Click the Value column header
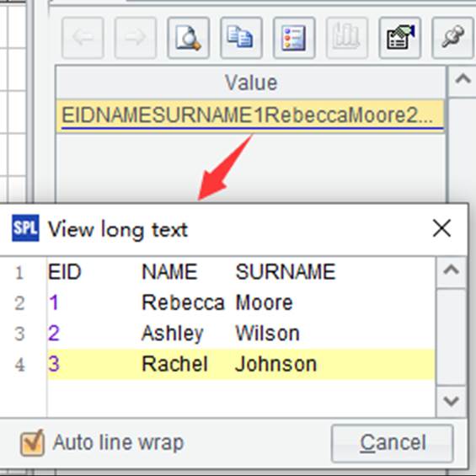Viewport: 476px width, 476px height. click(251, 83)
